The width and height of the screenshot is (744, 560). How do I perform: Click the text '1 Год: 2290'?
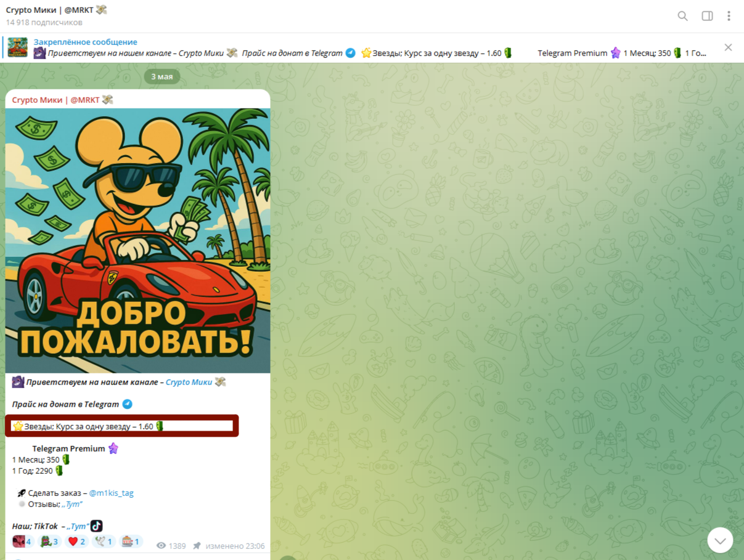[x=33, y=471]
